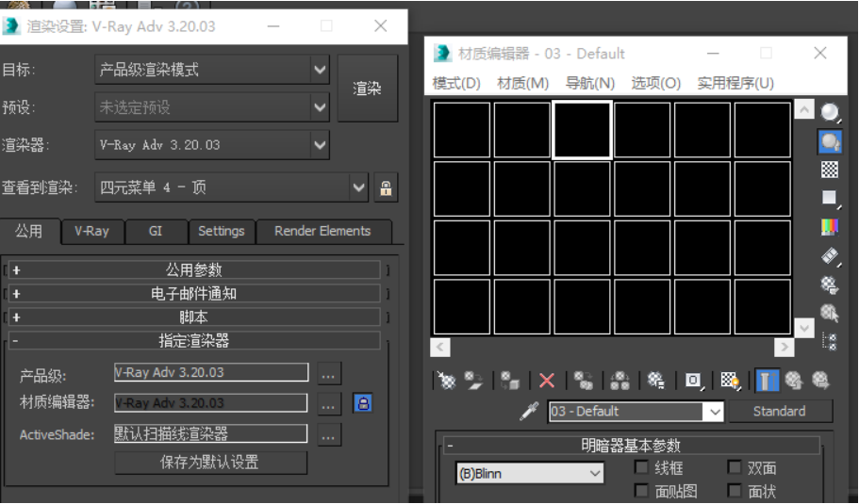Switch to the Render Elements tab
Screen dimensions: 859x504
[322, 231]
